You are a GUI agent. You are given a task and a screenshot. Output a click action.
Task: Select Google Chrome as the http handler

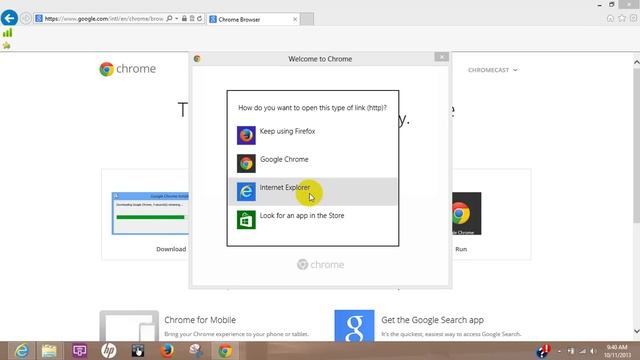(x=313, y=163)
